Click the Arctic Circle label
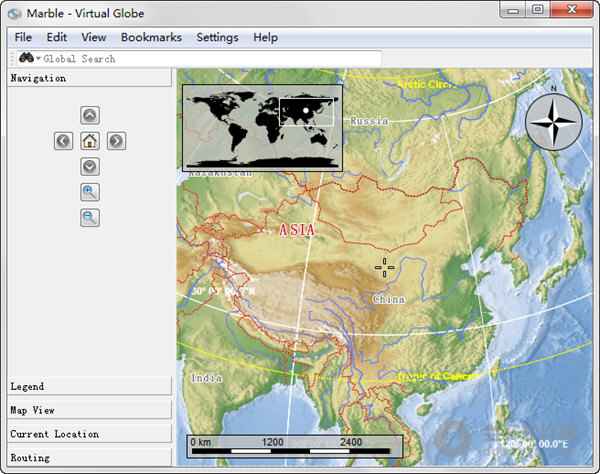 click(x=427, y=84)
